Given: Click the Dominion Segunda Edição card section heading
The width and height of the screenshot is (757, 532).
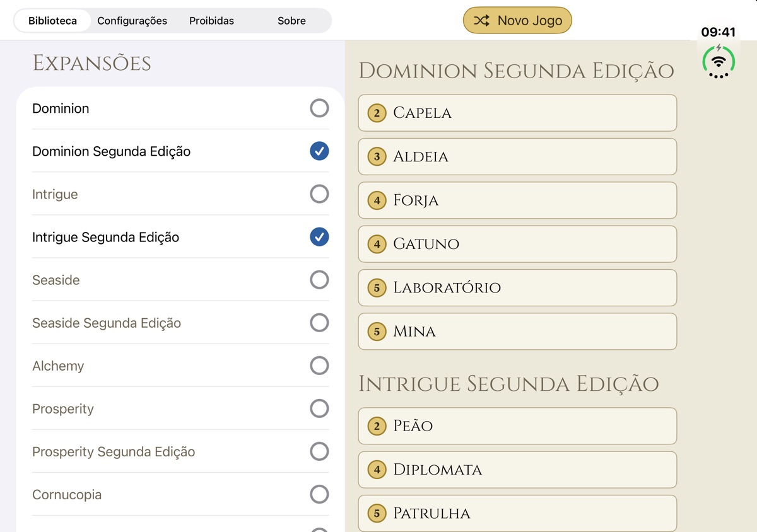Looking at the screenshot, I should click(516, 71).
